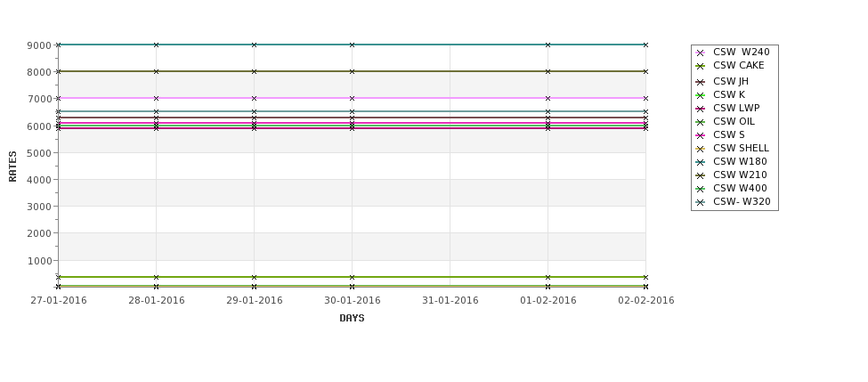Click the 8000 data point on 28-01-2016
868x382 pixels.
(156, 71)
